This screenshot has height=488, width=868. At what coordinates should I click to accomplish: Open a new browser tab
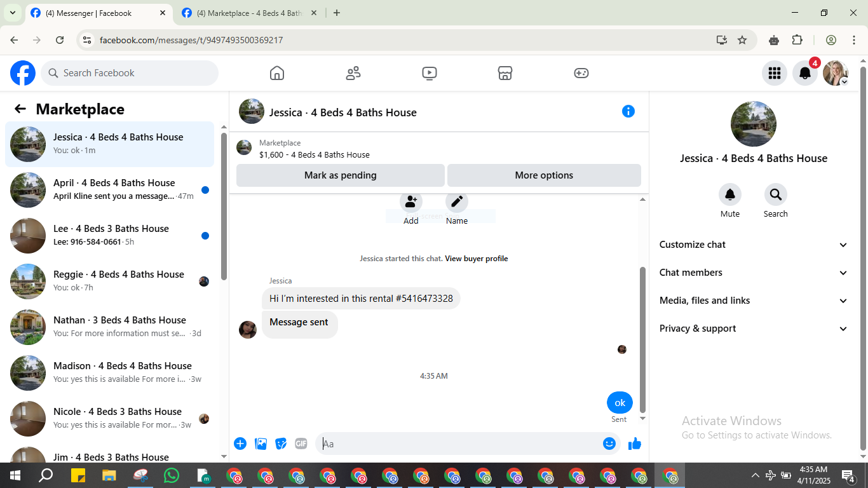point(337,13)
